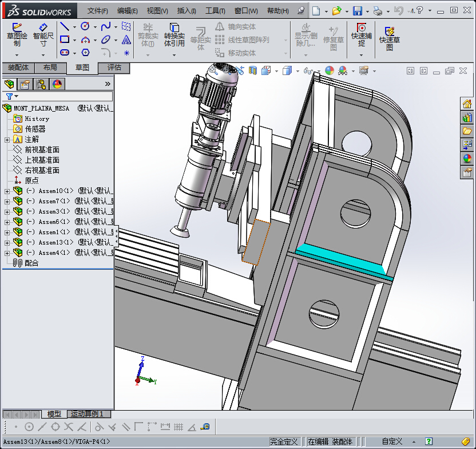476x449 pixels.
Task: Open the Rectangle tool dropdown arrow
Action: coord(74,40)
